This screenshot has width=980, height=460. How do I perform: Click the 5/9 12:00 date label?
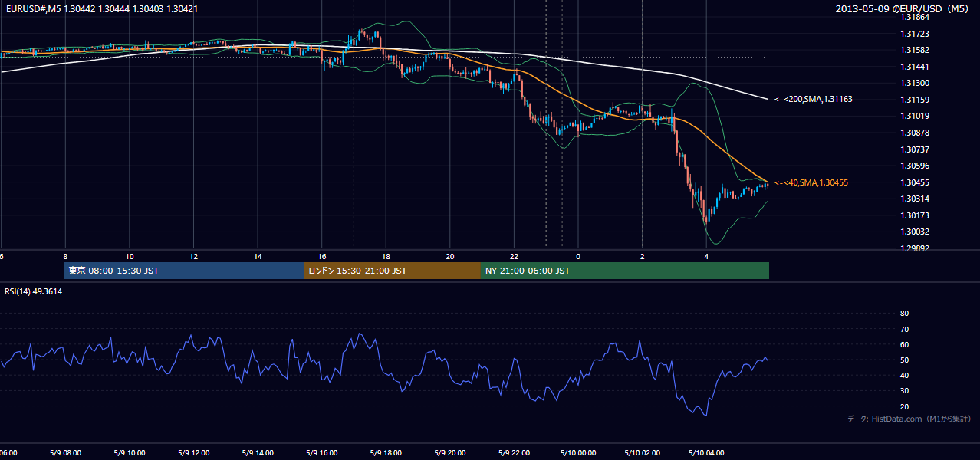193,452
